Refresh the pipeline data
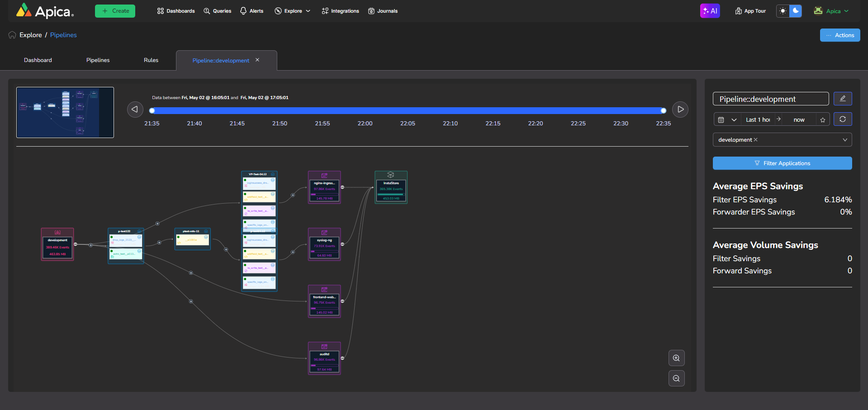The image size is (868, 410). tap(843, 119)
